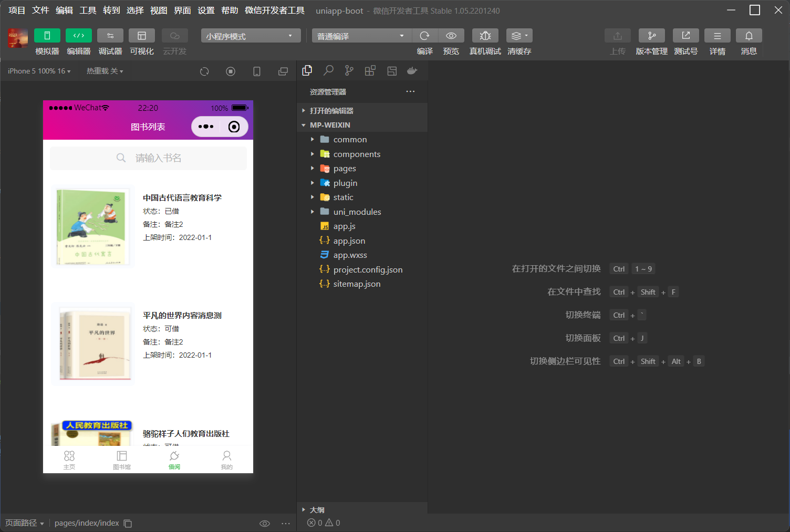The image size is (790, 532).
Task: Open the 文件 menu
Action: pos(40,11)
